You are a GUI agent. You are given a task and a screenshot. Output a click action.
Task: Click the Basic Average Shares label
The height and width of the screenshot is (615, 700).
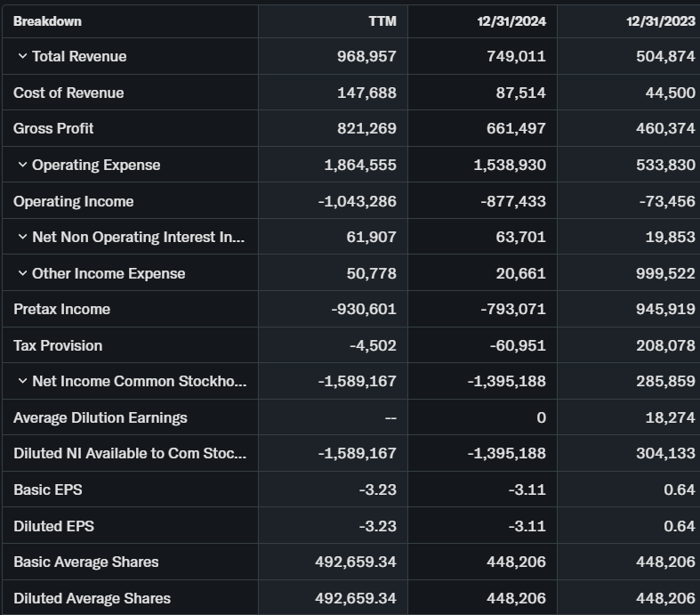click(x=85, y=562)
